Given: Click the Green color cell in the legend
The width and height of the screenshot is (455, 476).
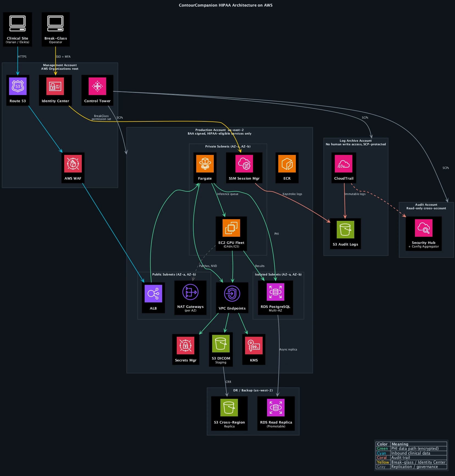Looking at the screenshot, I should (x=382, y=448).
